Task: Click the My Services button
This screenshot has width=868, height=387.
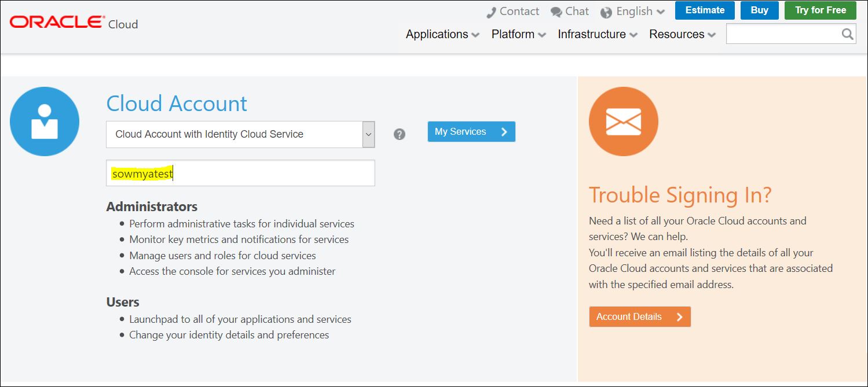Action: point(471,132)
